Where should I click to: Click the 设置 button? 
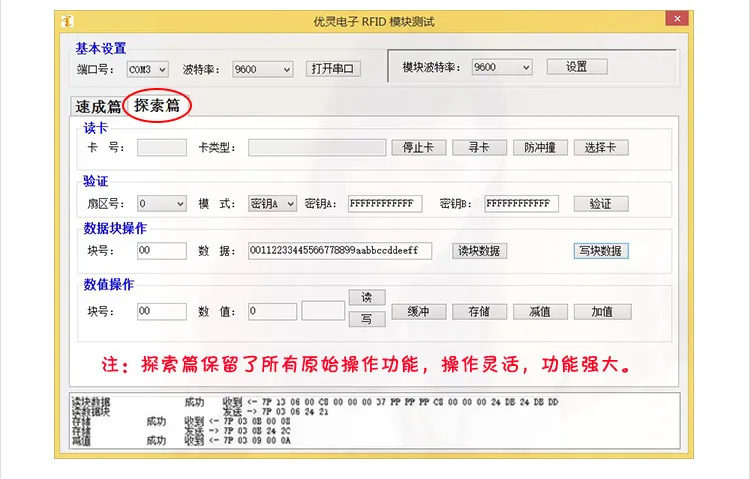click(577, 67)
